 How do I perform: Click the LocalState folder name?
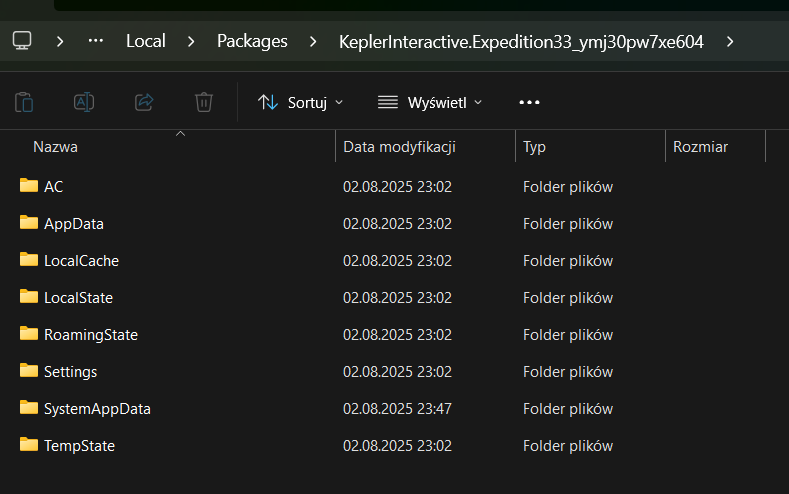pyautogui.click(x=78, y=298)
